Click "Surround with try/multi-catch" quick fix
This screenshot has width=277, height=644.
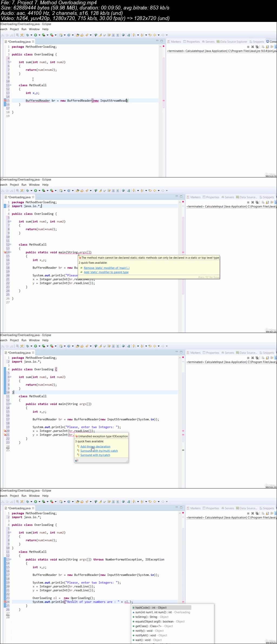pos(99,451)
